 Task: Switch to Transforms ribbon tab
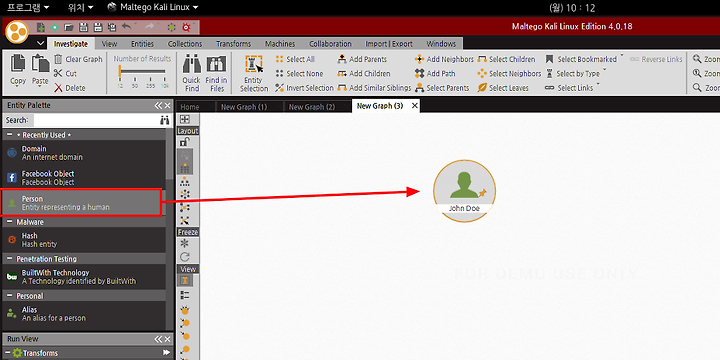pos(233,44)
